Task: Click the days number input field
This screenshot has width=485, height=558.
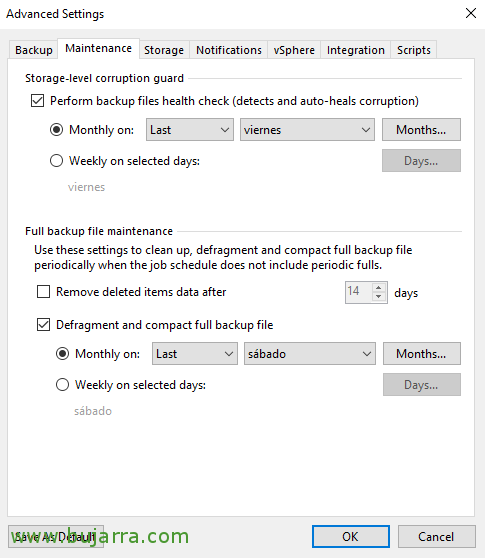Action: coord(359,293)
